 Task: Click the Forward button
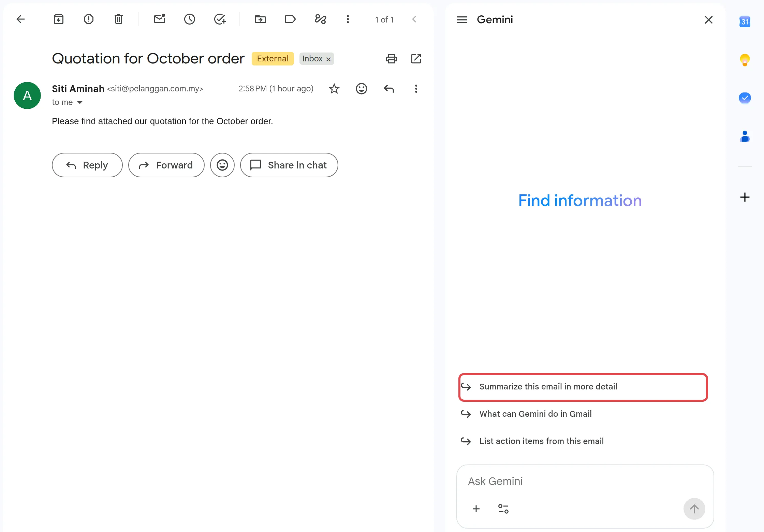tap(166, 165)
